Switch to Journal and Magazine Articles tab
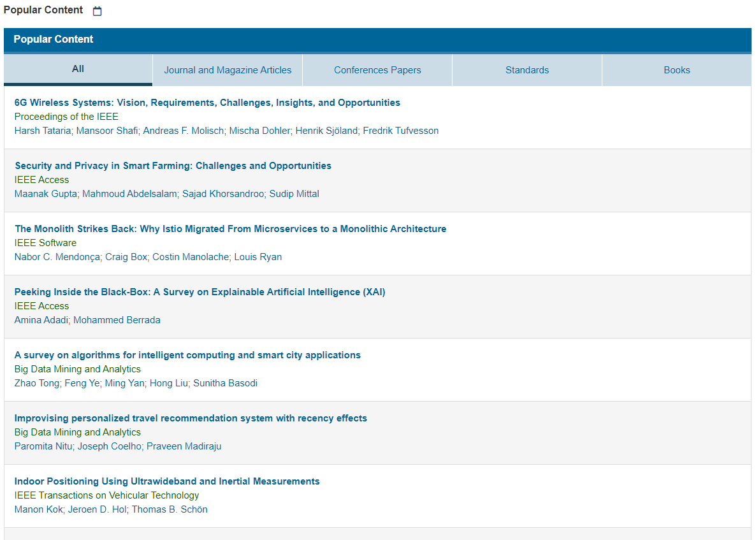 coord(228,70)
